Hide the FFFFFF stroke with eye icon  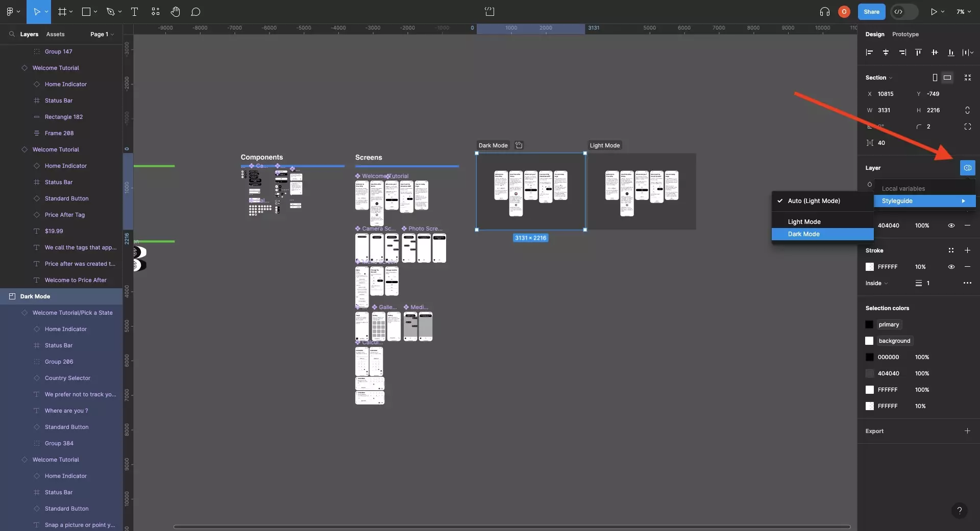951,267
